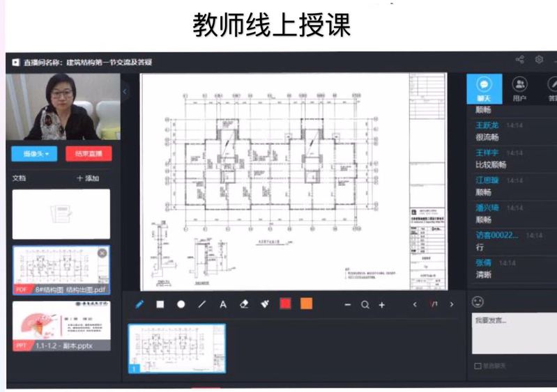Click the share icon in header
This screenshot has height=392, width=557.
[x=519, y=60]
